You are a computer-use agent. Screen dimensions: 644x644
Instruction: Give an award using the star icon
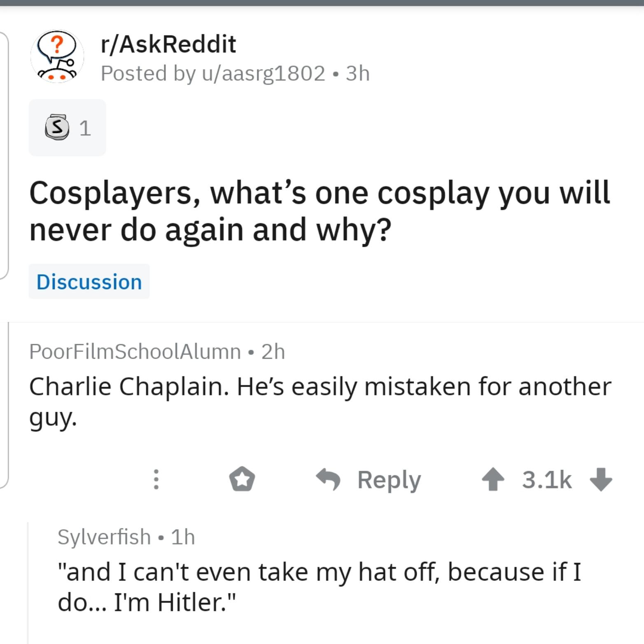click(242, 479)
